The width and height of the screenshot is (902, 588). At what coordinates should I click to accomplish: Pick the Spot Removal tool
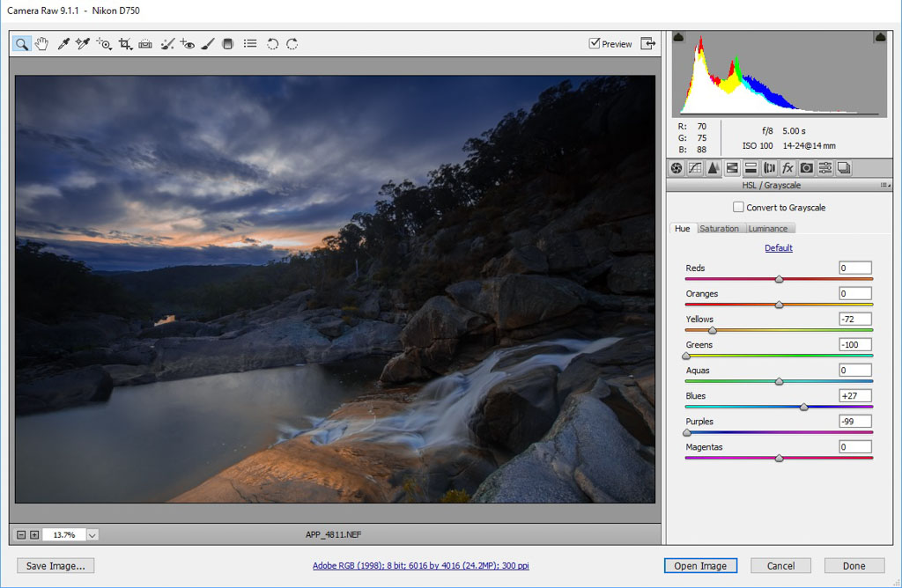tap(167, 43)
